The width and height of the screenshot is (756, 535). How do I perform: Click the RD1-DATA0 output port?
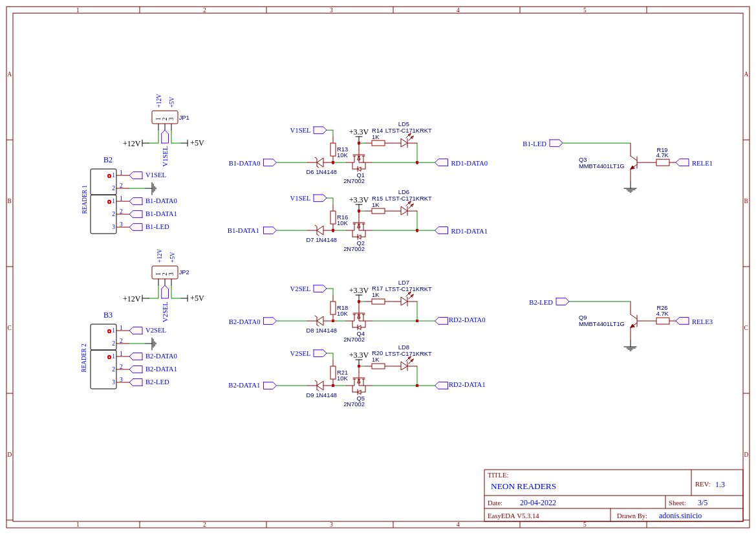tap(442, 162)
